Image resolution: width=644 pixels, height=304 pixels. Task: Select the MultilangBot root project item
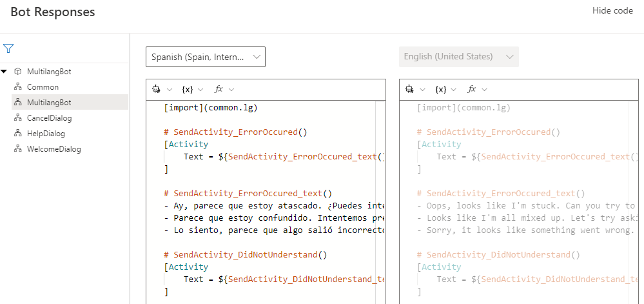coord(49,72)
